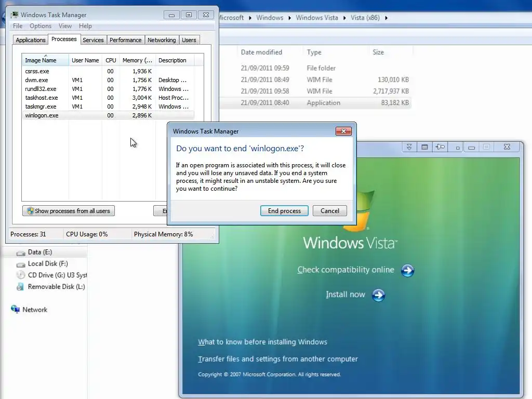Click Show processes from all users
Screen dimensions: 532x399
(x=69, y=211)
